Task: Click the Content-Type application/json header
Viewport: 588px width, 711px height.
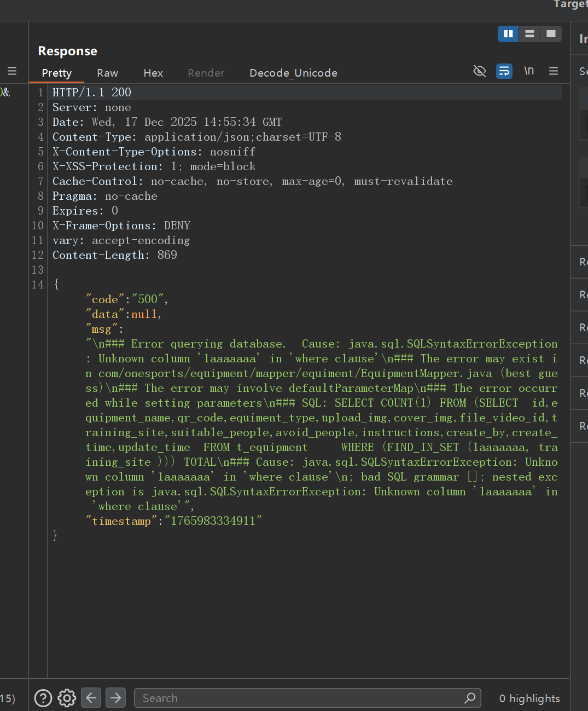Action: [197, 137]
